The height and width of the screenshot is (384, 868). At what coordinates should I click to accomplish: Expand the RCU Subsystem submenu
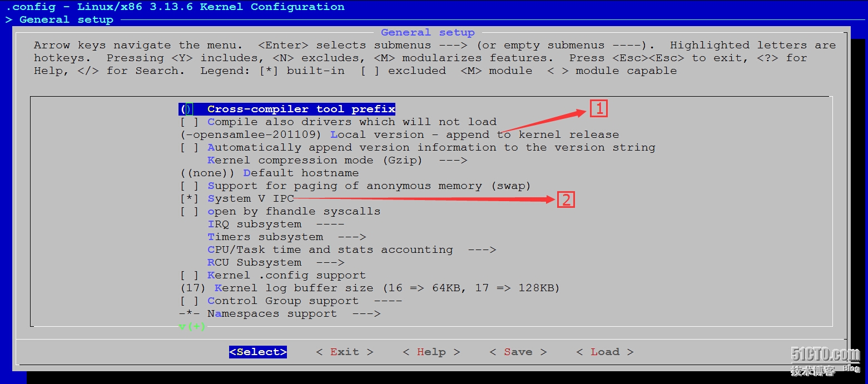(276, 262)
